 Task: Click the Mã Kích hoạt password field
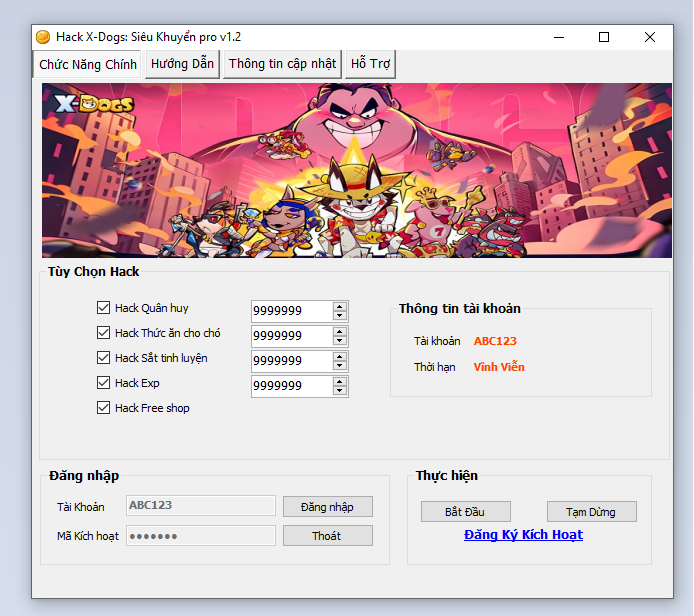click(x=200, y=536)
